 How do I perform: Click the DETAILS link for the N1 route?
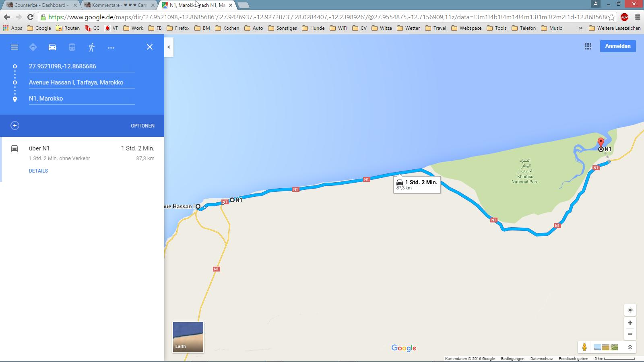(38, 171)
